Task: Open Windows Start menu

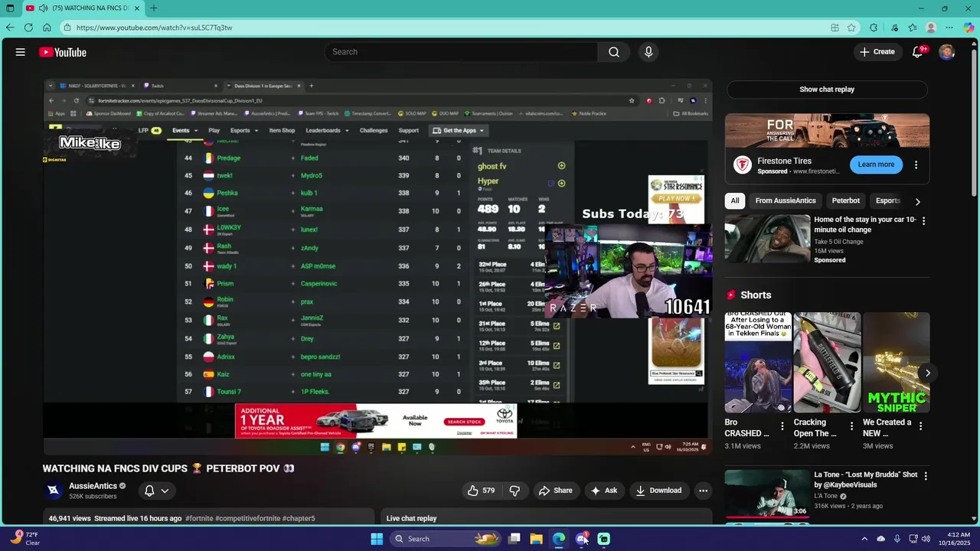Action: [x=377, y=539]
